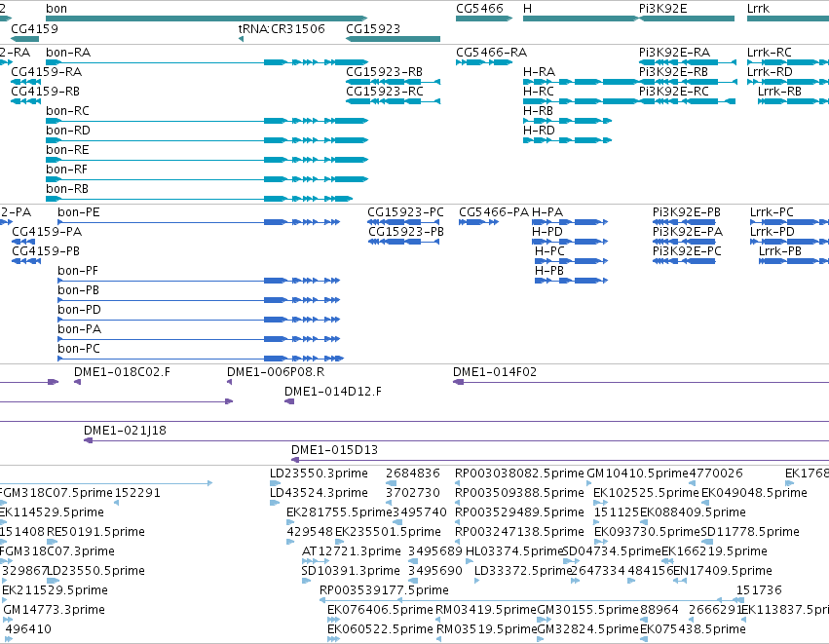
Task: Select the Pi3K92E-PA protein label
Action: tap(688, 232)
